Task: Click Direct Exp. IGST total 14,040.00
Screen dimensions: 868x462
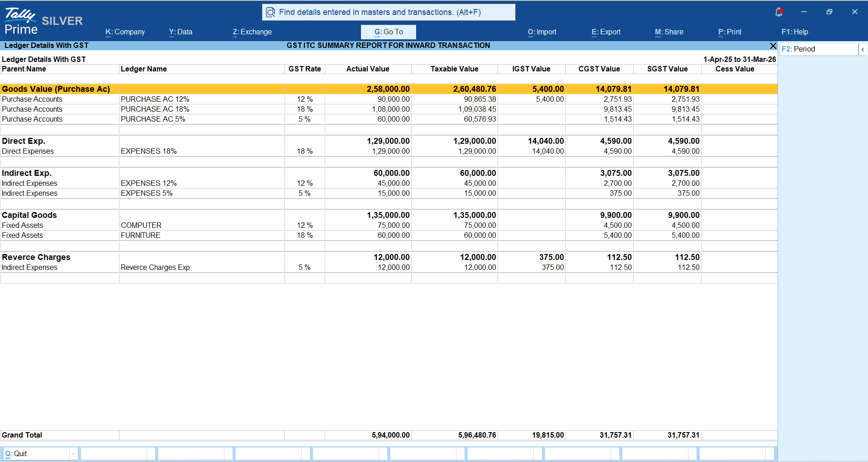Action: [546, 141]
